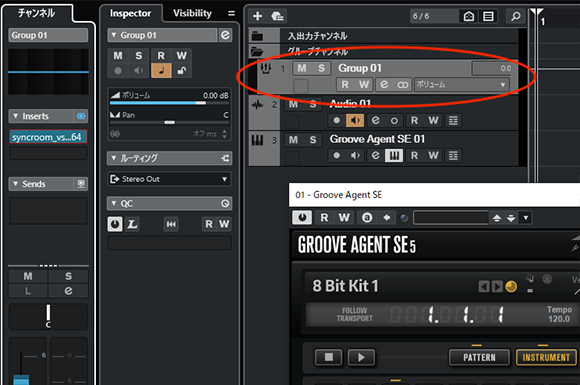This screenshot has height=385, width=580.
Task: Click the lock icon in Inspector
Action: click(x=182, y=70)
